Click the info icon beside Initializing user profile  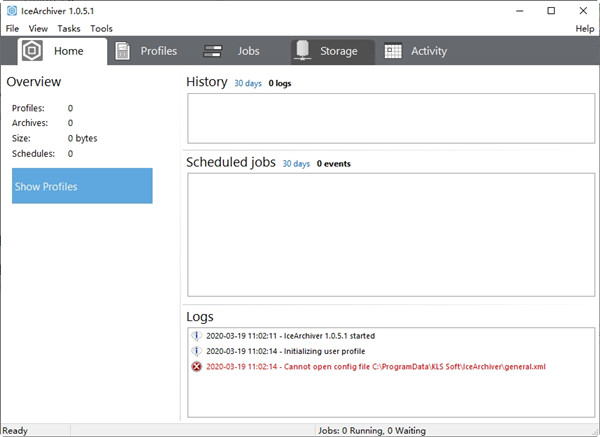[x=196, y=351]
